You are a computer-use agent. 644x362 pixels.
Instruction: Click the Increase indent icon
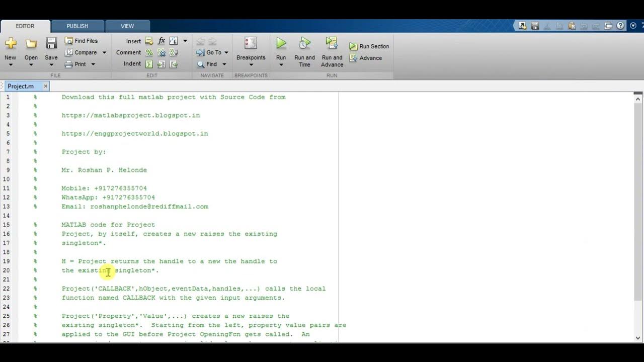pos(162,64)
